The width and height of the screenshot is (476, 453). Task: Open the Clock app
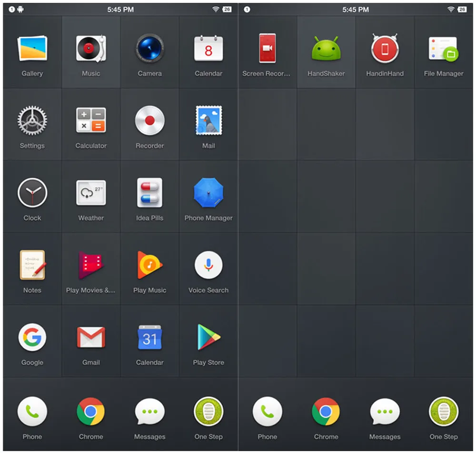tap(32, 193)
